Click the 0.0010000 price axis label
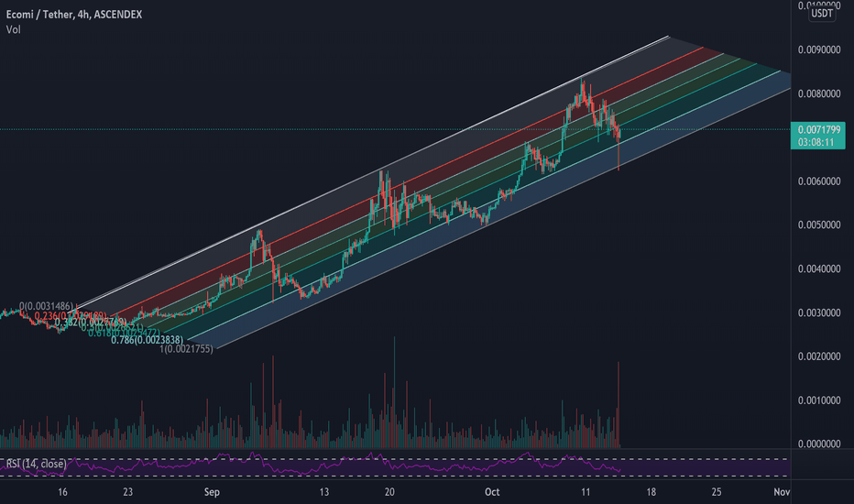 tap(818, 400)
